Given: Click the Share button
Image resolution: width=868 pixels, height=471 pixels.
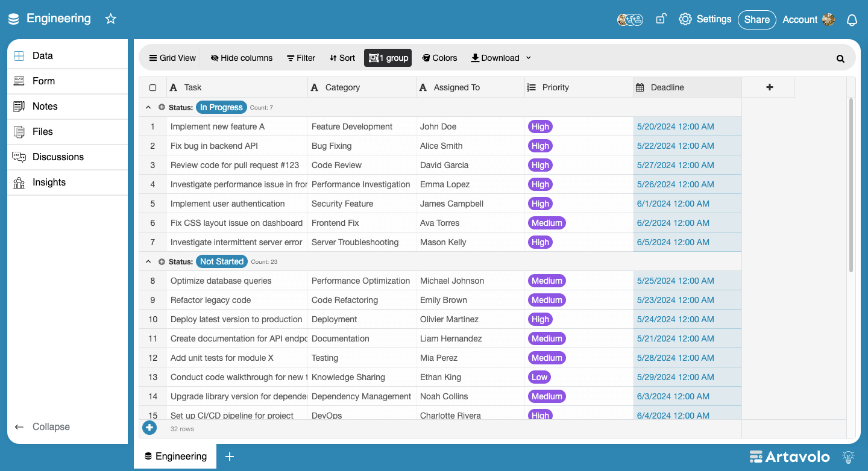Looking at the screenshot, I should [x=757, y=20].
